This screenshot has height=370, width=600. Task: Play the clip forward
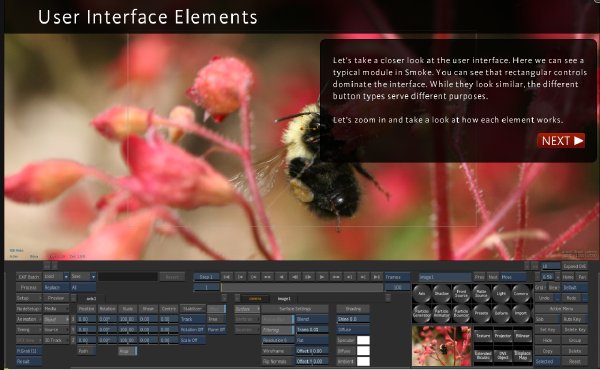(321, 277)
